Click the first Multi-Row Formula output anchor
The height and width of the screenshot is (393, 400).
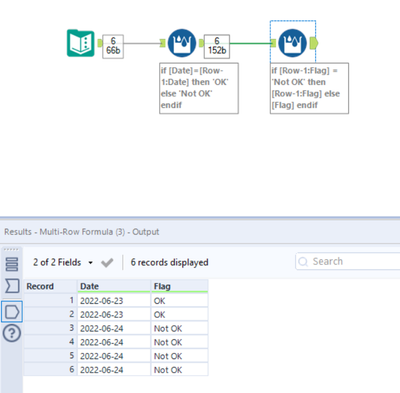tap(201, 43)
